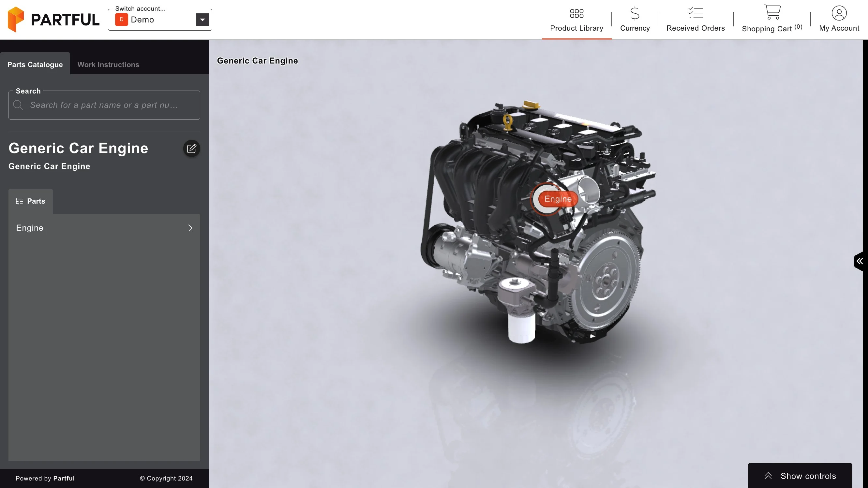
Task: Click the Product Library label
Action: [576, 28]
